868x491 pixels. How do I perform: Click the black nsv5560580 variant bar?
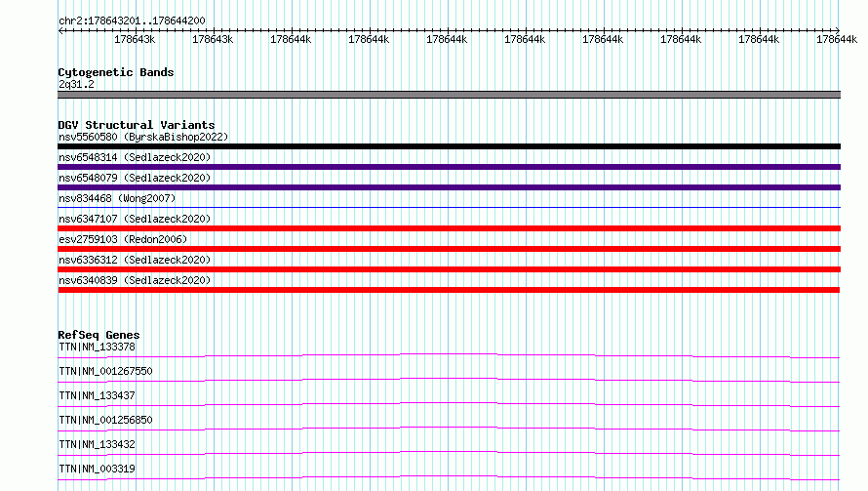coord(449,146)
